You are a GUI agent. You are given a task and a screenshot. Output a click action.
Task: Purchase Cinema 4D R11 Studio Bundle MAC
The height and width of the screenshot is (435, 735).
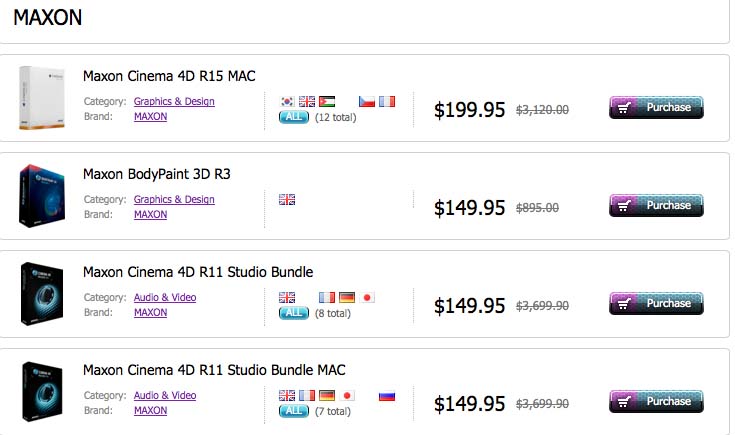tap(656, 401)
